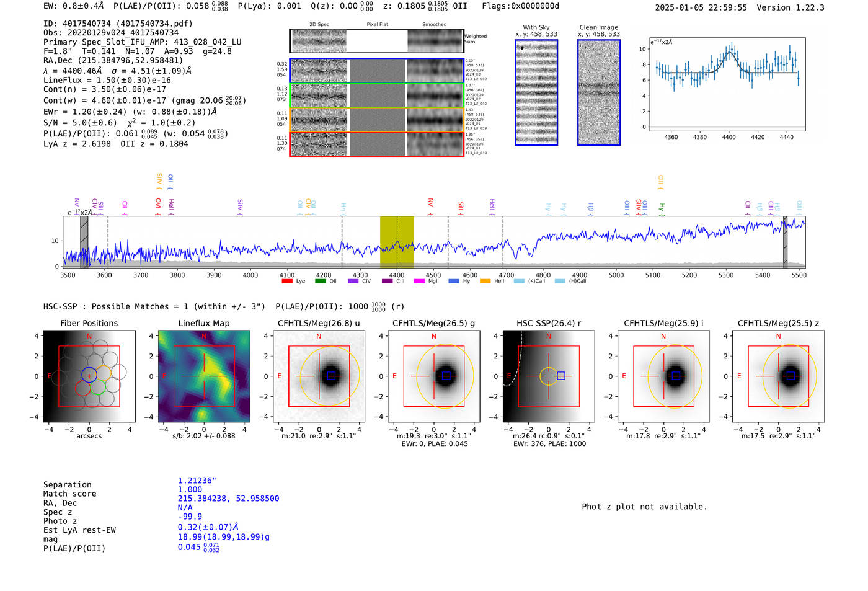Click the s/b: 2.02 +/- 0.088 caption

pyautogui.click(x=204, y=436)
